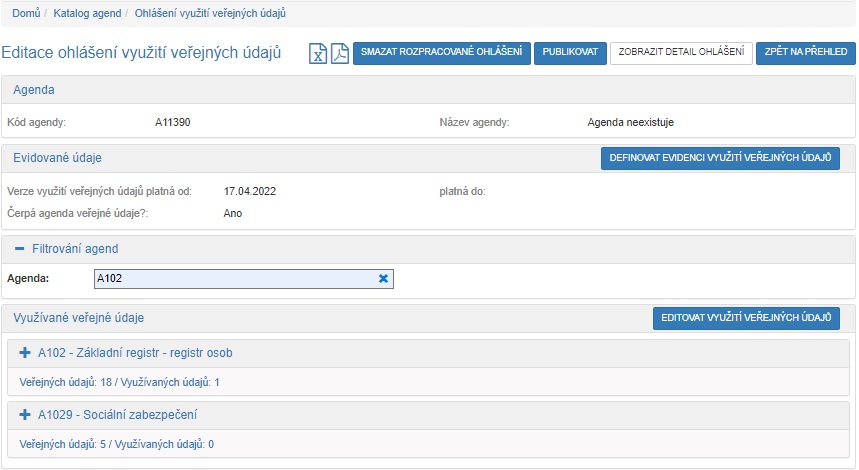Collapse Filtrování agend with minus icon
Image resolution: width=859 pixels, height=470 pixels.
click(x=19, y=248)
